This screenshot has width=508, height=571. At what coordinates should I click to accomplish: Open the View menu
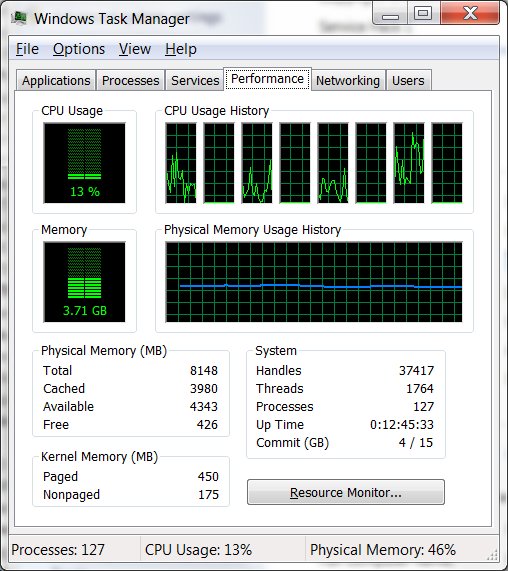[135, 49]
